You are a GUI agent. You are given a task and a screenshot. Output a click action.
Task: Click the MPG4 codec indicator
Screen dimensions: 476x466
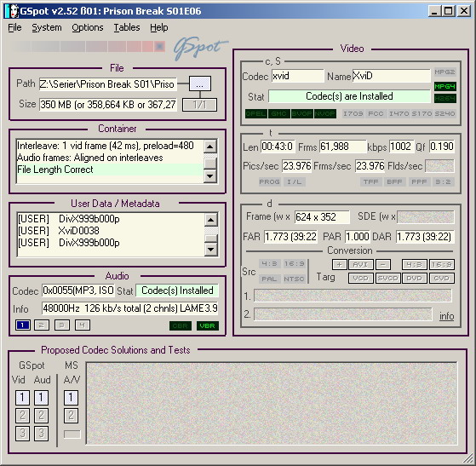click(444, 86)
